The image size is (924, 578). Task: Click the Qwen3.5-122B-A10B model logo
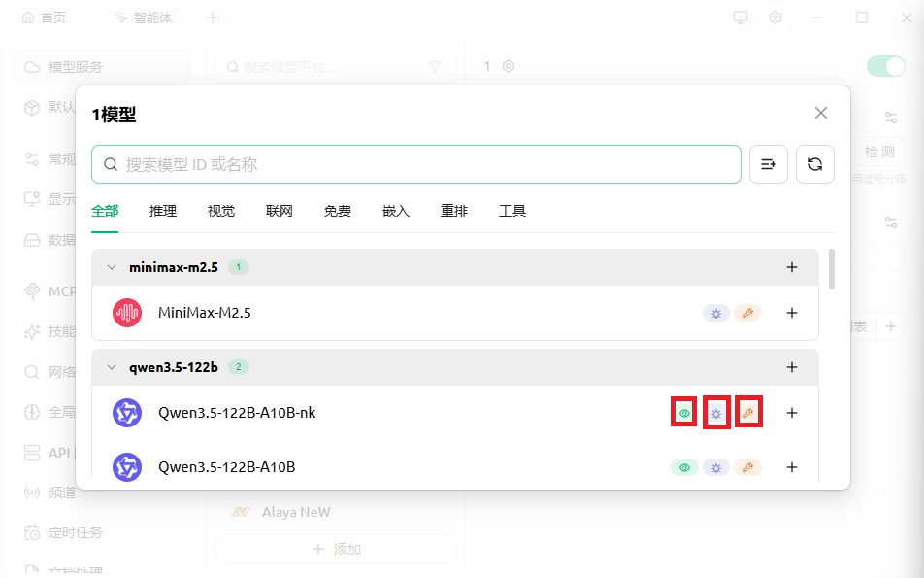point(127,467)
